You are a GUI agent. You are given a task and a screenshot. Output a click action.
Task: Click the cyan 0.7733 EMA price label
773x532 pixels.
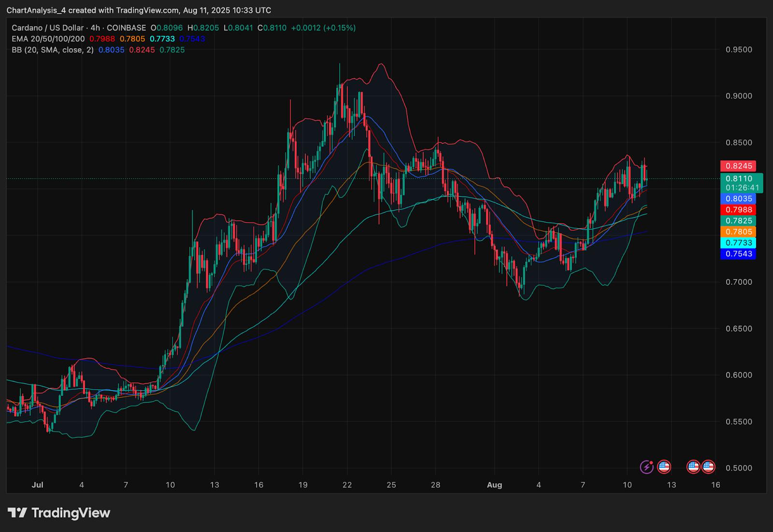coord(738,243)
